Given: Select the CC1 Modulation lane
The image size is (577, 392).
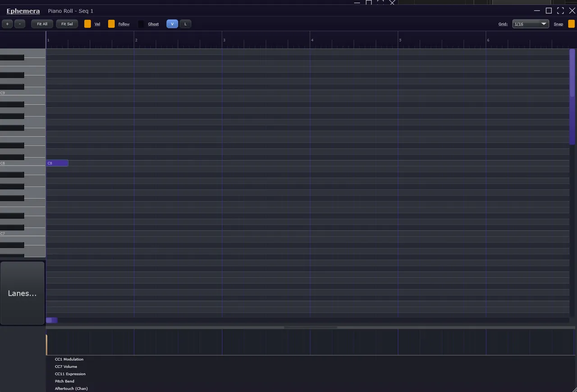Looking at the screenshot, I should [x=69, y=359].
